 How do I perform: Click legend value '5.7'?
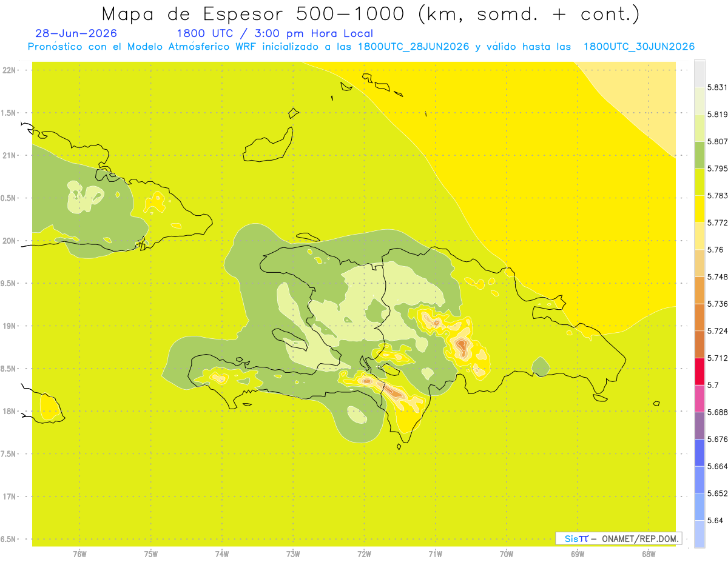coord(713,385)
